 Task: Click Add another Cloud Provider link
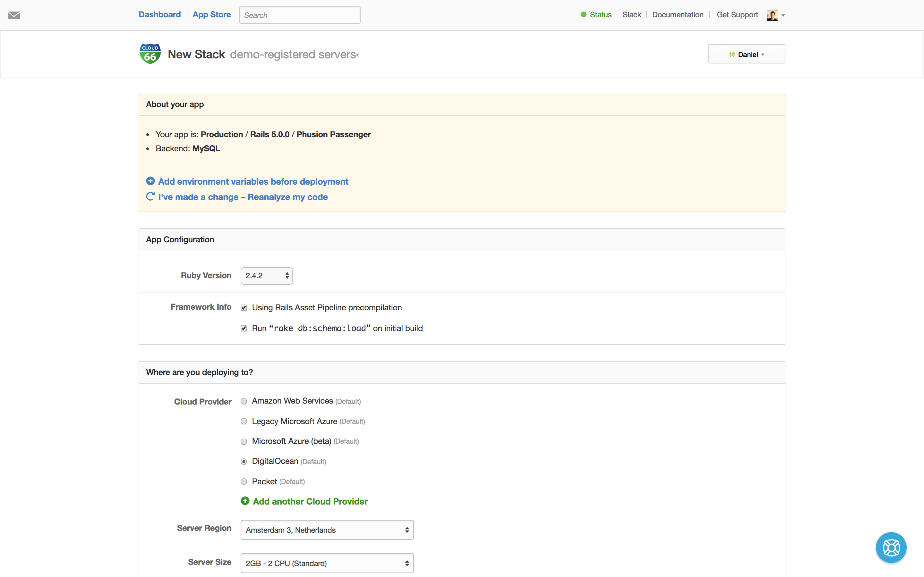310,501
